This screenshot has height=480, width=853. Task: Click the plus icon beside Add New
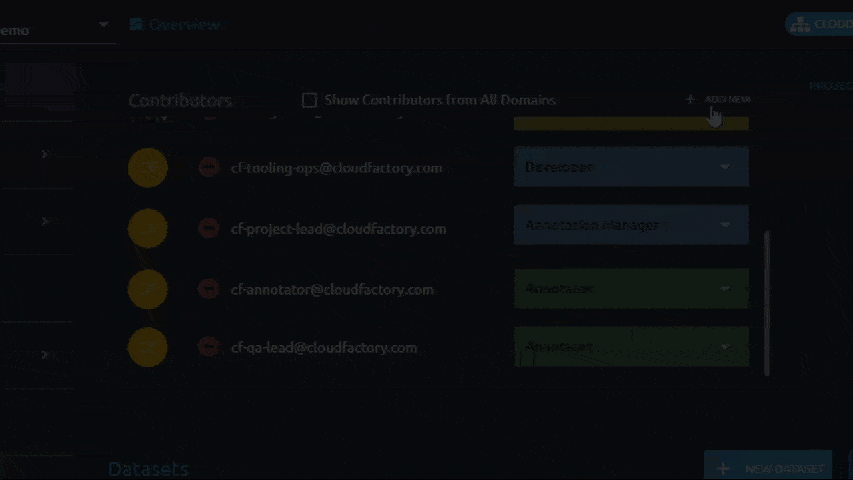pyautogui.click(x=690, y=99)
